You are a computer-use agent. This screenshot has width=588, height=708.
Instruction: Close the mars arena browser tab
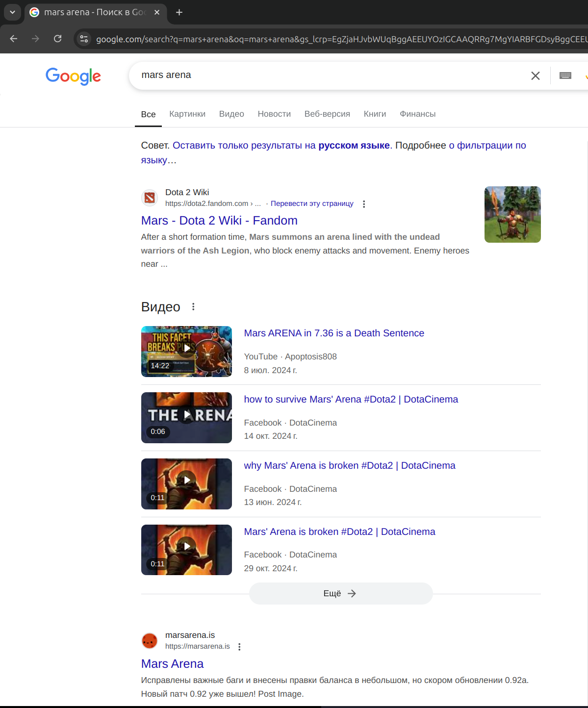(x=157, y=12)
